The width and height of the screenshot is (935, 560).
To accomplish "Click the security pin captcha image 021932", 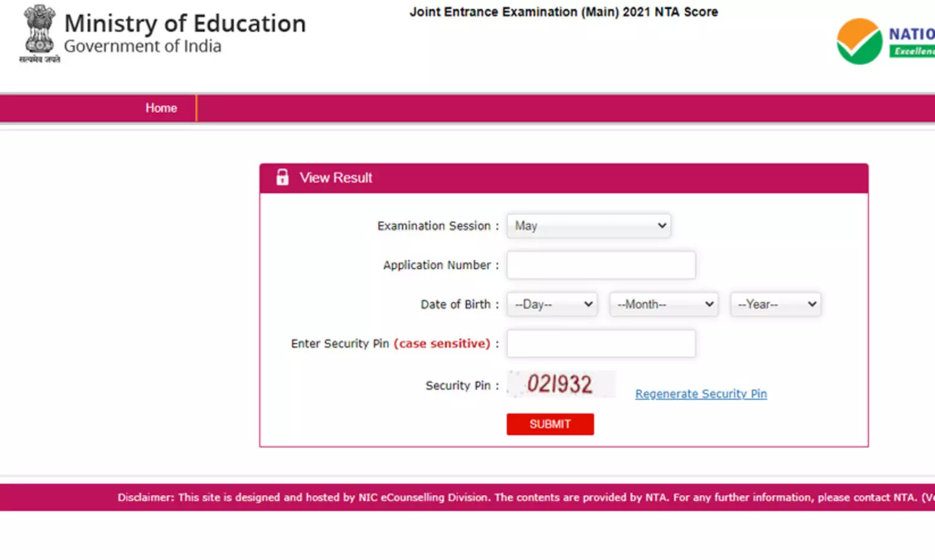I will click(560, 384).
